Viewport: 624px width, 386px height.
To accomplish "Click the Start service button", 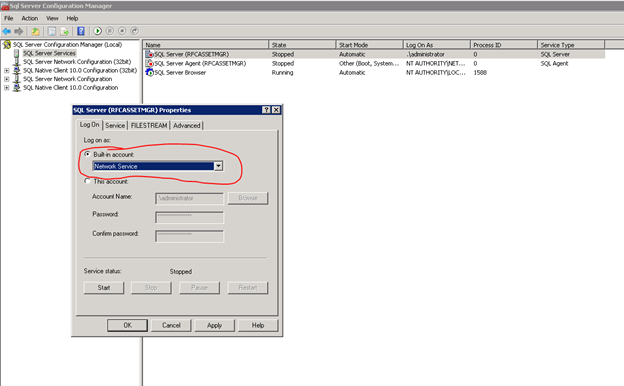I will (104, 288).
